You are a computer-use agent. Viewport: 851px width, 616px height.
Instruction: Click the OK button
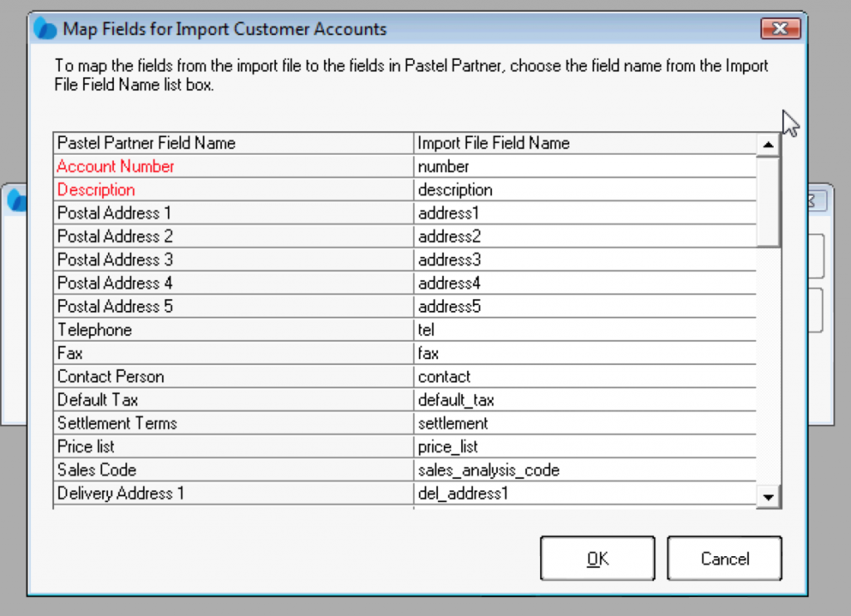click(598, 559)
